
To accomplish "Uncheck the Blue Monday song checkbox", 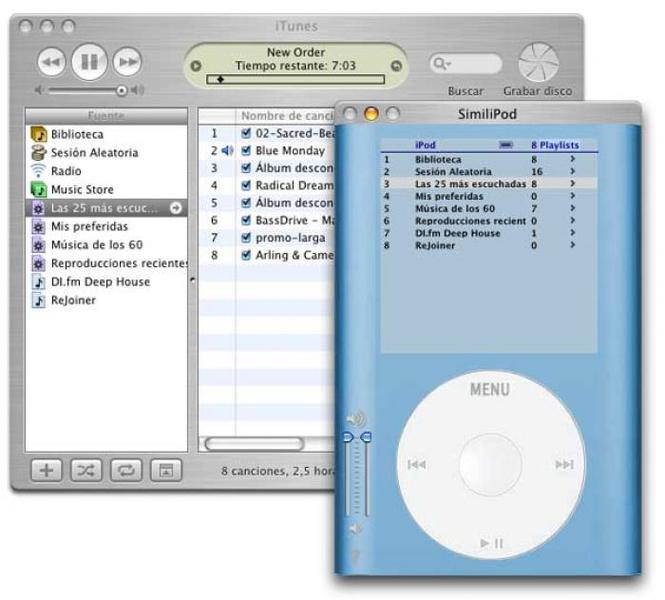I will 246,151.
